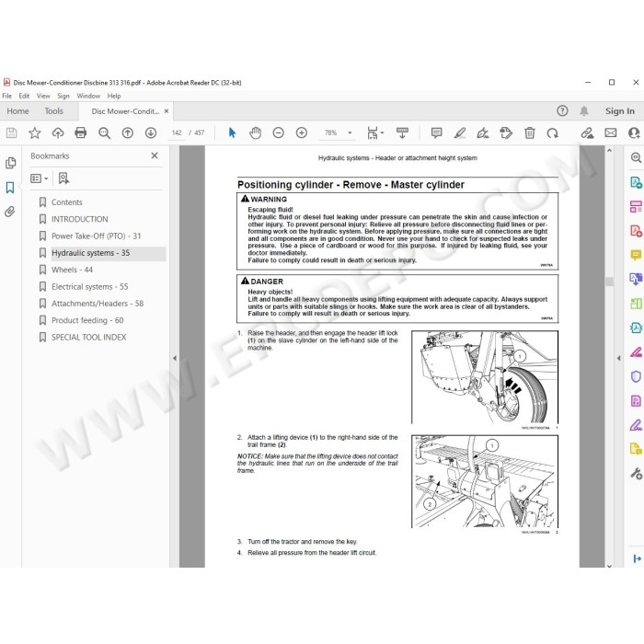The height and width of the screenshot is (644, 644).
Task: Open the Attachments paperclip panel
Action: (x=10, y=212)
